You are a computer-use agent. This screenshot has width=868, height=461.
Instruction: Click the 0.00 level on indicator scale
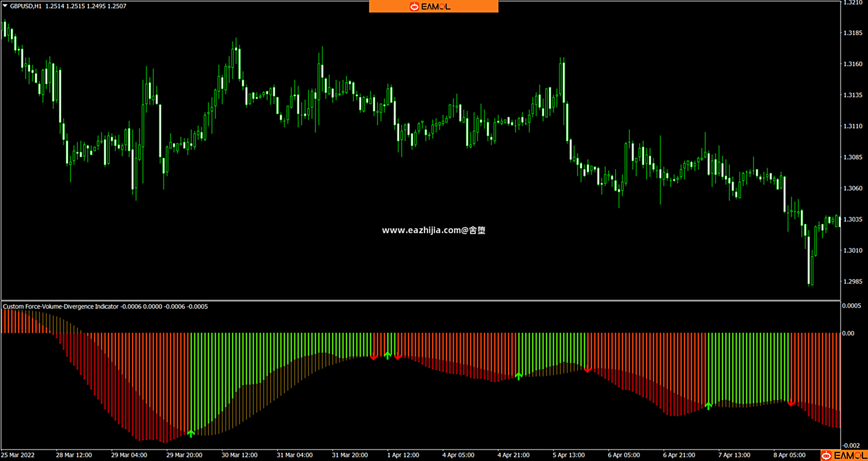tap(848, 333)
